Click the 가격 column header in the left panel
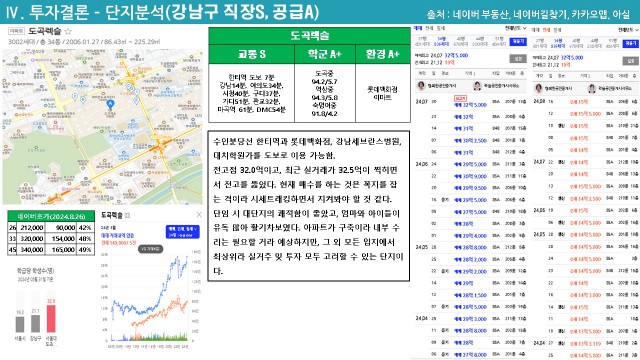The width and height of the screenshot is (640, 360). [469, 73]
